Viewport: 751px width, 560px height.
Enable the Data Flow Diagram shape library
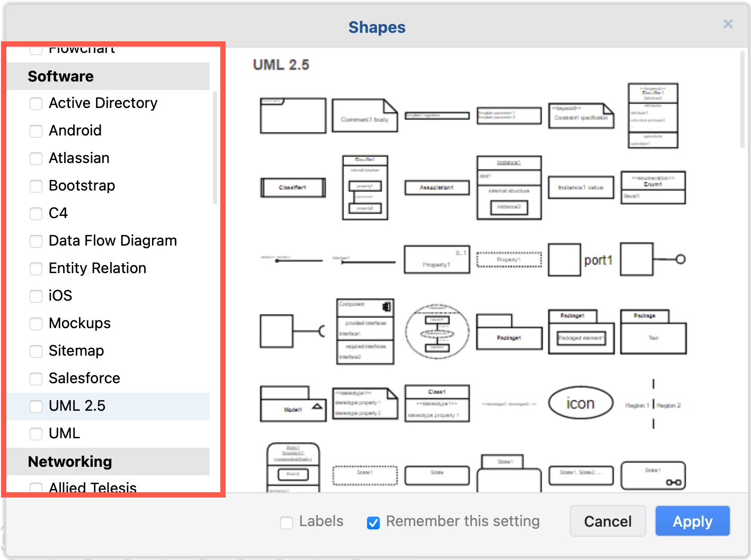pyautogui.click(x=35, y=241)
